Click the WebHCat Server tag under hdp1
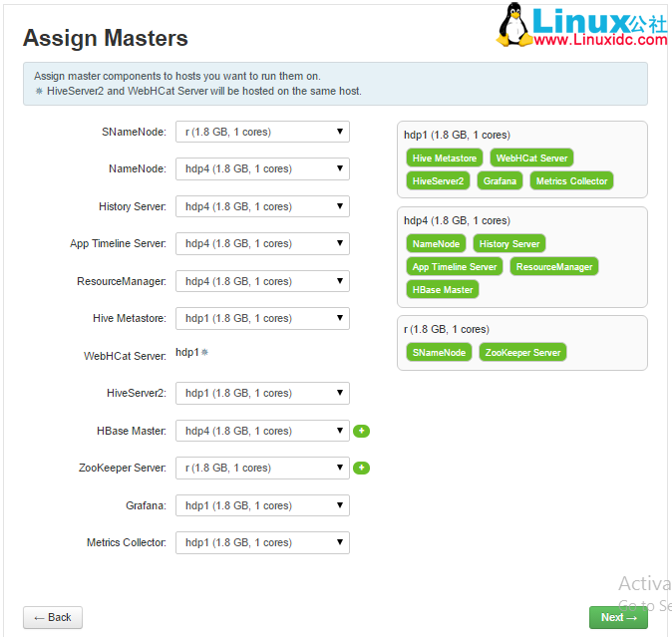672x637 pixels. coord(531,159)
